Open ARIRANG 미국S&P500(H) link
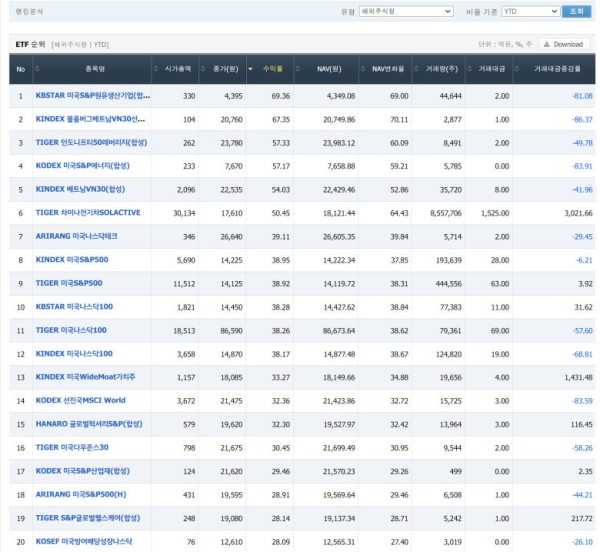Screen dimensions: 600x552 click(81, 495)
